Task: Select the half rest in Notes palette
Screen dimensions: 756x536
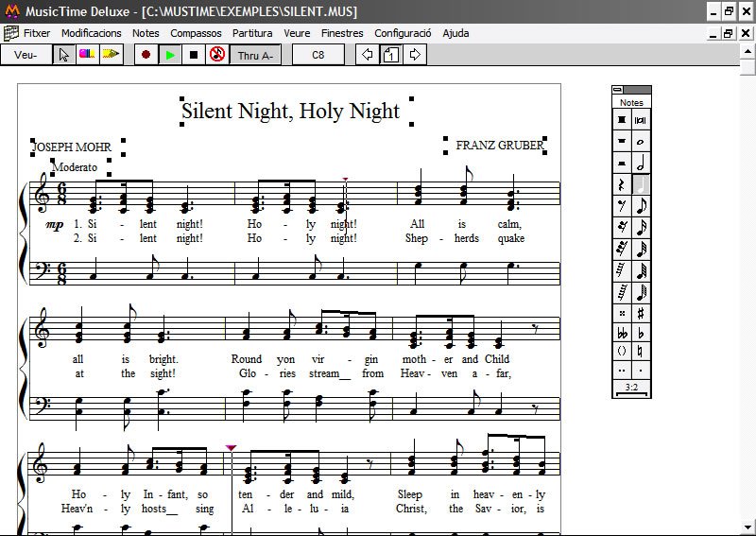Action: point(622,163)
